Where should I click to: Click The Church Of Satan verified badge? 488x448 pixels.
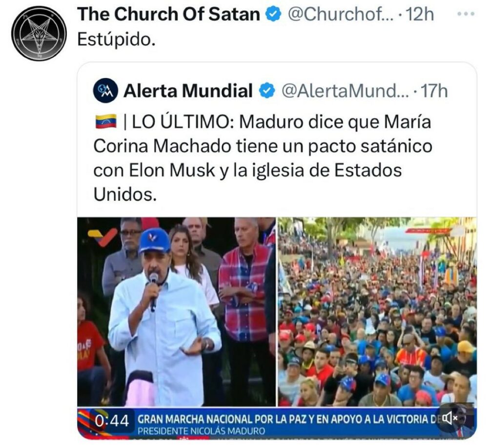click(273, 15)
